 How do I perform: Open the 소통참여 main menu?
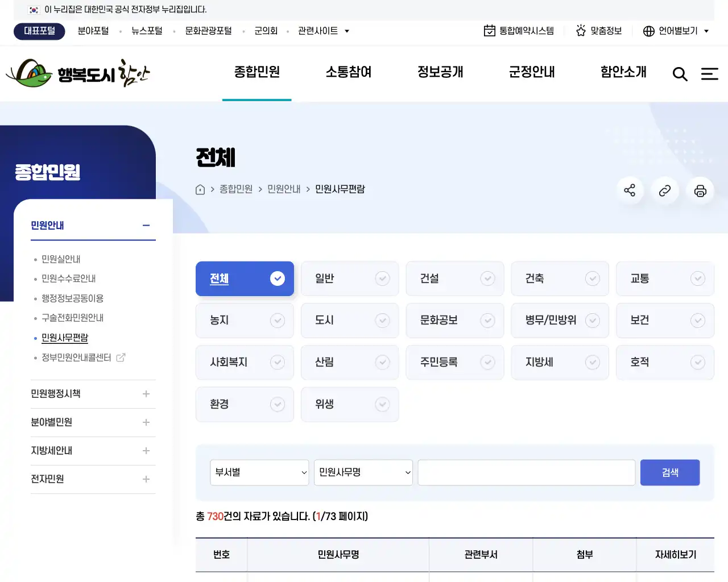349,72
